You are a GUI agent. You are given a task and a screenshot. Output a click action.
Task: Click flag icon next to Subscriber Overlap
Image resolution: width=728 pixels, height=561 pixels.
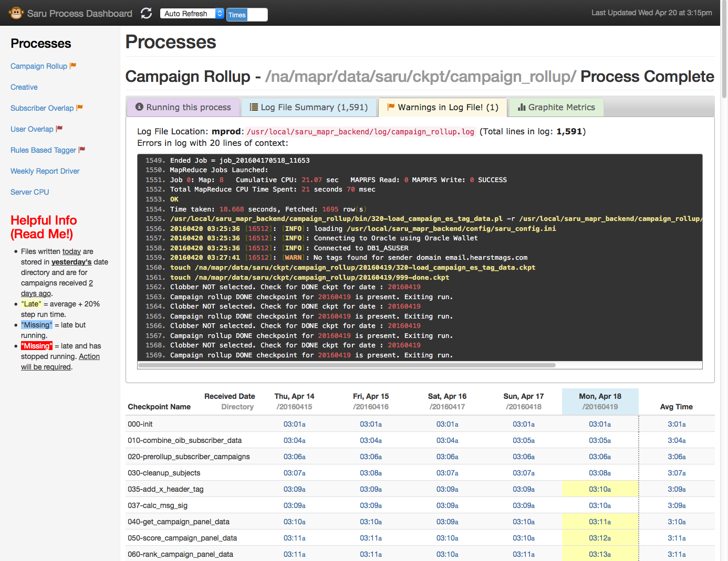click(x=80, y=108)
